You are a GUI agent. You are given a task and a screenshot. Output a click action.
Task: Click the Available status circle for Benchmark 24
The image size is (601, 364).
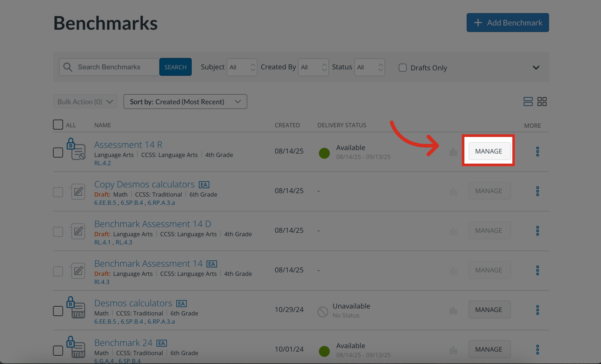pos(324,351)
